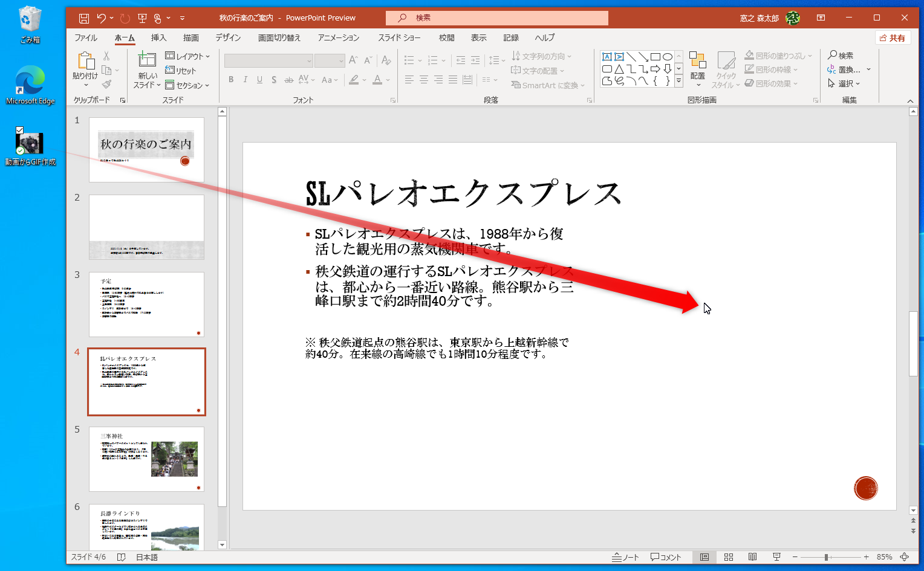
Task: Open the Insert (挿入) ribbon tab
Action: pos(158,37)
